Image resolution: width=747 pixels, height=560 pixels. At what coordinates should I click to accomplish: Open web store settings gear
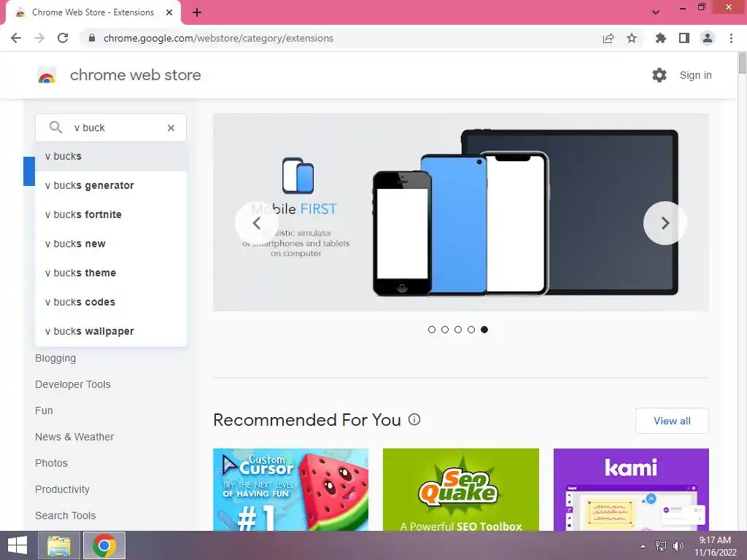coord(659,75)
